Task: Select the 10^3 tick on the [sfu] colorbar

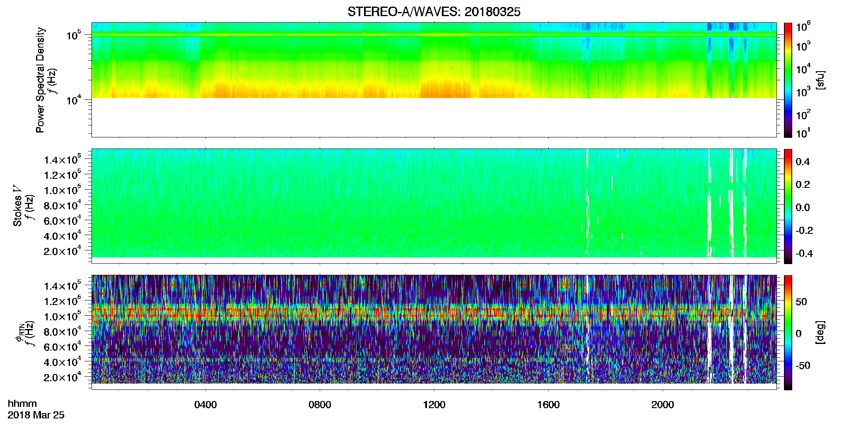Action: click(803, 91)
